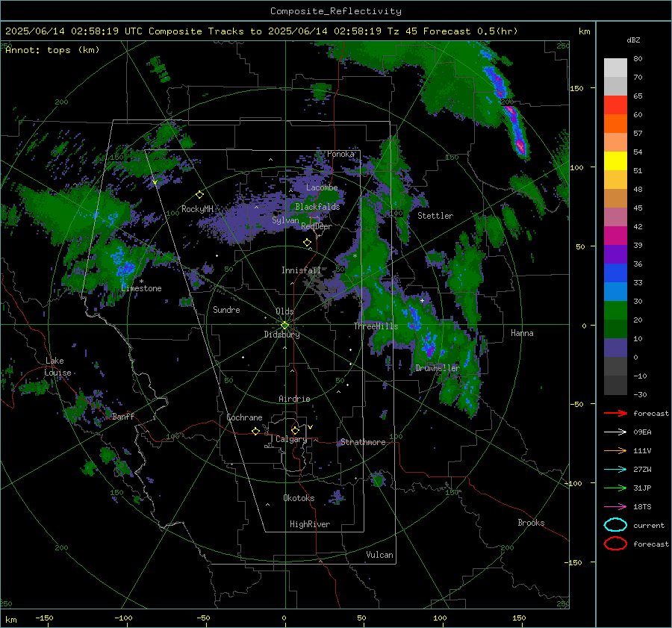This screenshot has height=628, width=672.
Task: Click the Lake Louise label
Action: click(57, 367)
